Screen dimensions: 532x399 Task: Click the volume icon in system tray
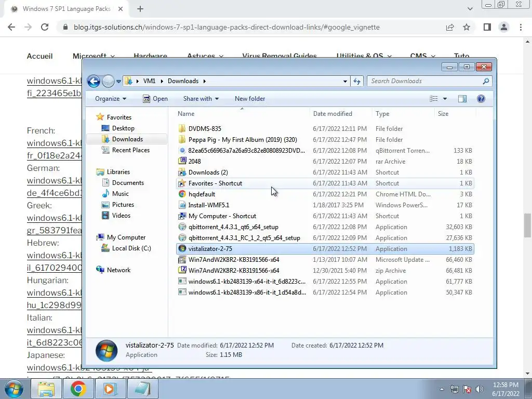pyautogui.click(x=480, y=389)
